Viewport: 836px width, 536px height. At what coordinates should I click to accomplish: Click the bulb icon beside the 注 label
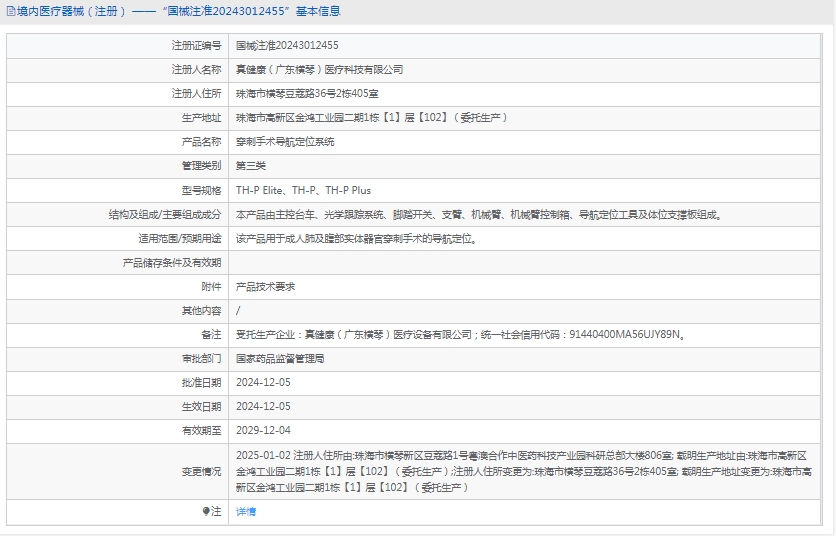(x=207, y=511)
